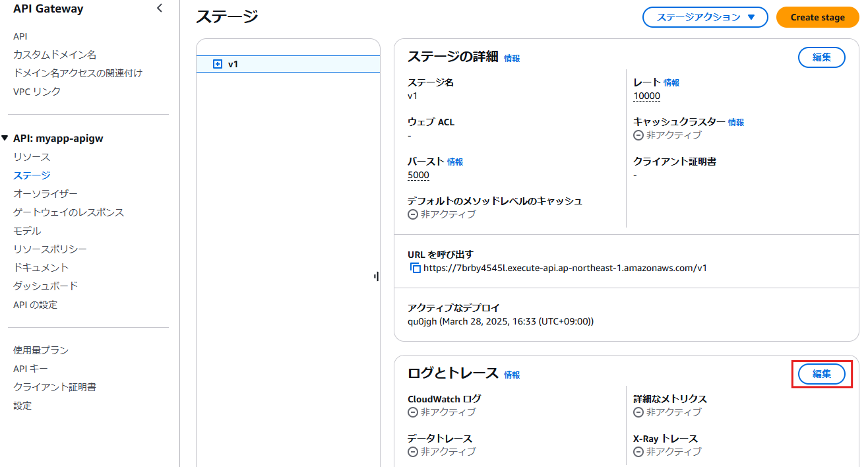Click キャッシュクラスター inactive status icon
Screen dimensions: 868x467
tap(638, 135)
